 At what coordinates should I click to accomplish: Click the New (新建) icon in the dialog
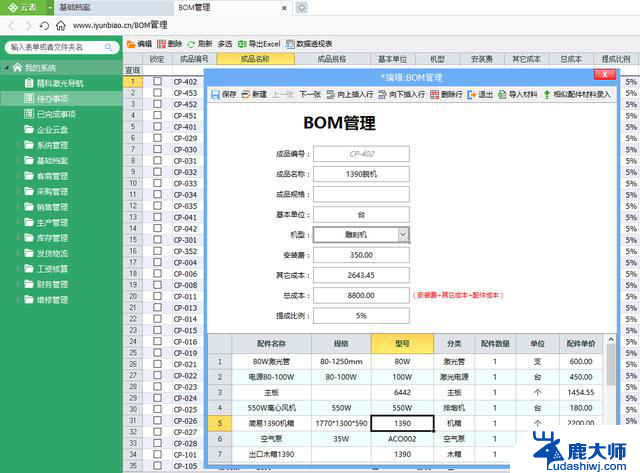click(246, 95)
